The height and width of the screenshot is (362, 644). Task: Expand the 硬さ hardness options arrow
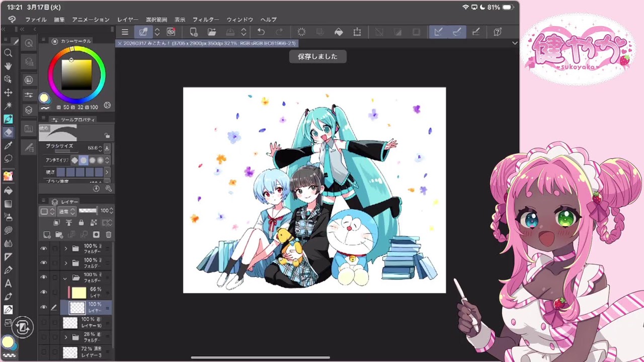click(107, 172)
